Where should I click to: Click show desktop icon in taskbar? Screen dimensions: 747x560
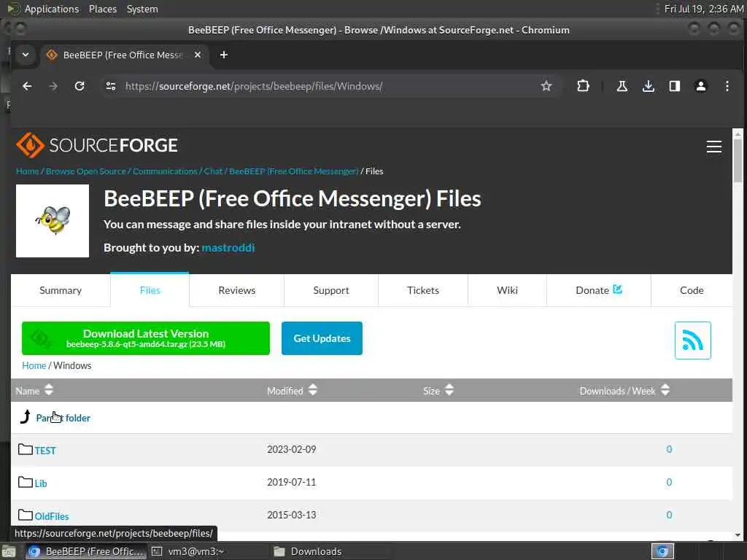(x=9, y=552)
